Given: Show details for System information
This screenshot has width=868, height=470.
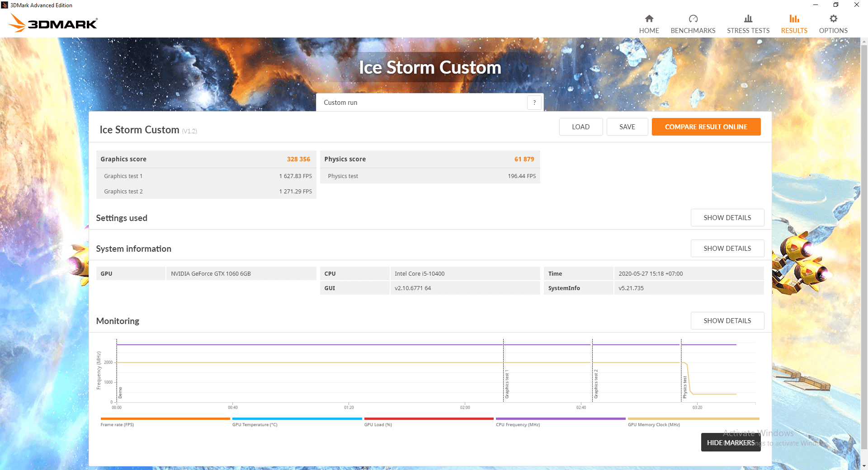Looking at the screenshot, I should coord(727,249).
